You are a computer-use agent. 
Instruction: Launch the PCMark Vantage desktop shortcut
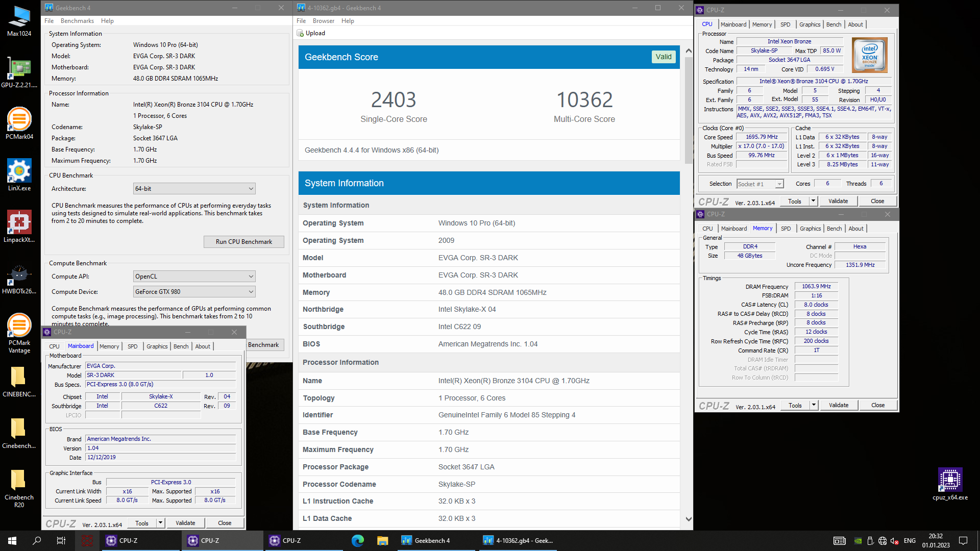point(19,334)
